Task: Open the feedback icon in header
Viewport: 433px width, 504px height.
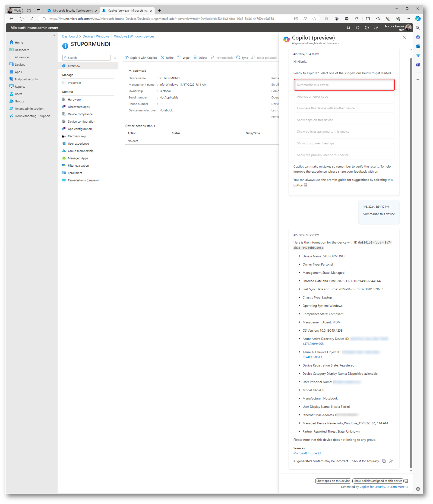Action: 376,28
